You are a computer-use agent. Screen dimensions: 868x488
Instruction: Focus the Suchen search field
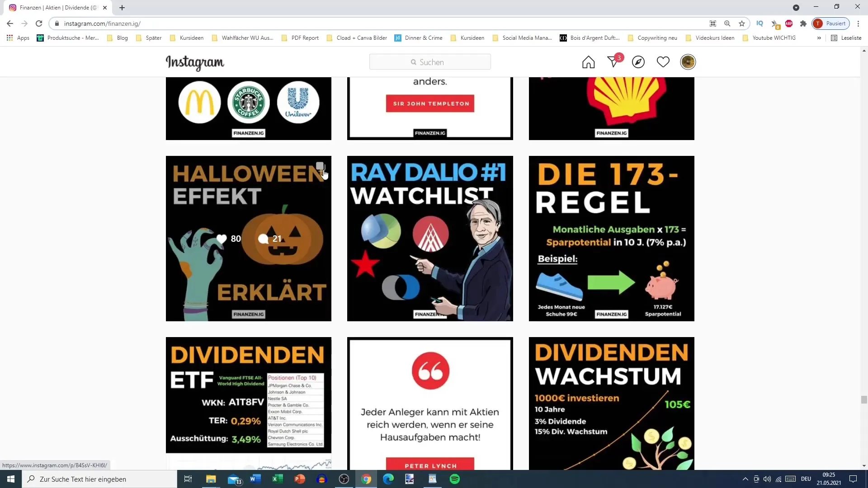430,62
